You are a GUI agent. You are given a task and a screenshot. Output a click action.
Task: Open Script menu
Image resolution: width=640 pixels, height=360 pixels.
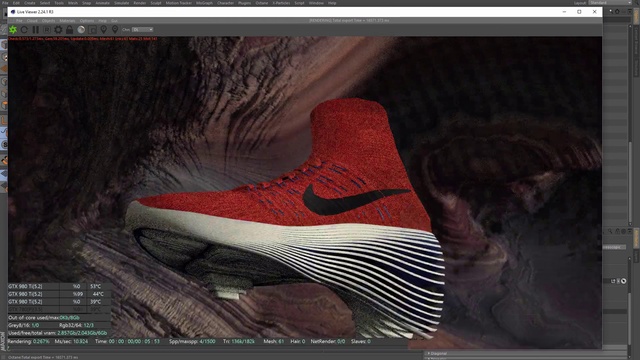coord(299,3)
